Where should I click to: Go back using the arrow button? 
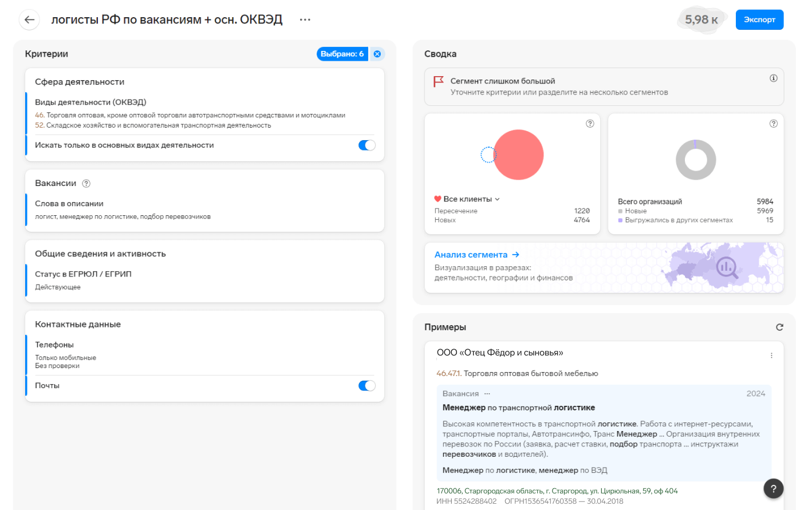[29, 19]
